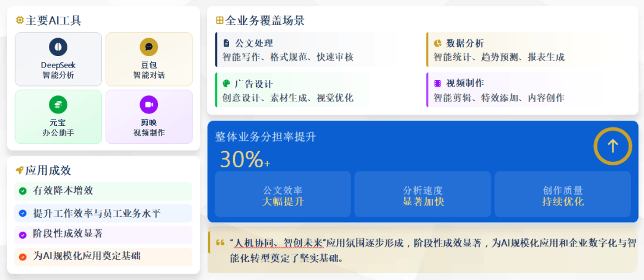The image size is (644, 280).
Task: Click the 视频制作 film icon
Action: [x=437, y=84]
